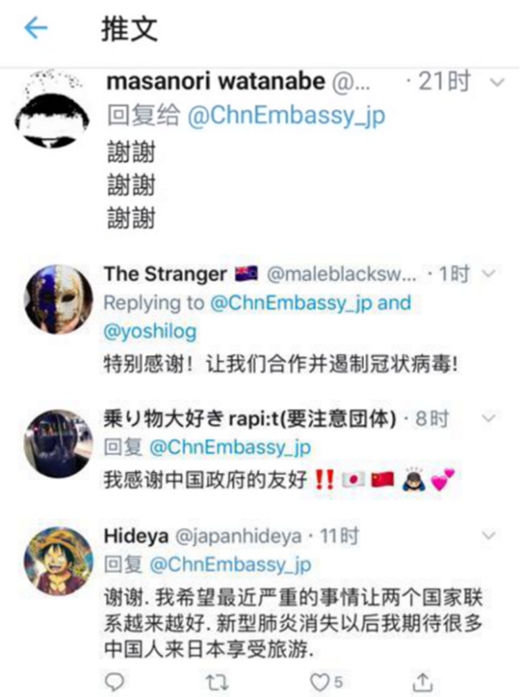The image size is (520, 697).
Task: Open @ChnEmbassy_jp link in masanori's reply
Action: (286, 116)
